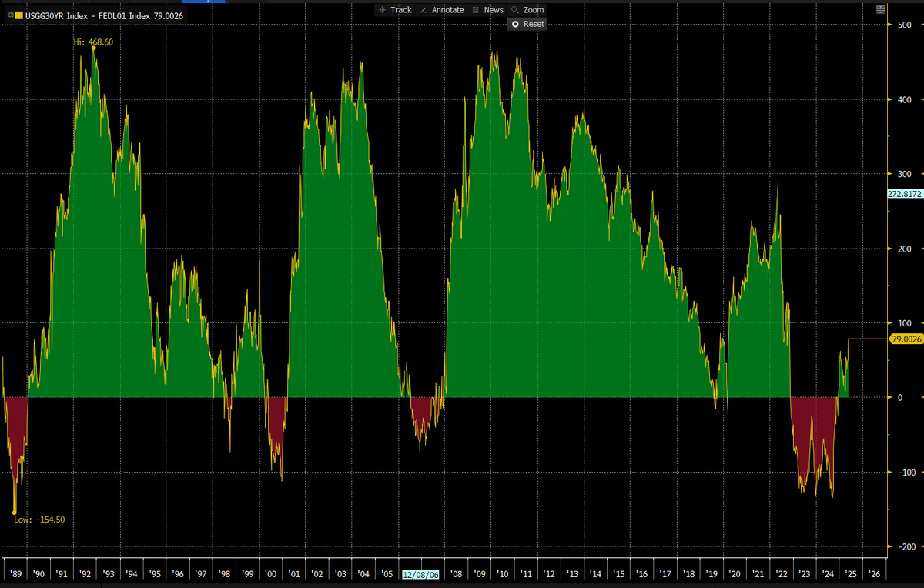The width and height of the screenshot is (924, 588).
Task: Click the '13 year label on time axis
Action: tap(572, 574)
